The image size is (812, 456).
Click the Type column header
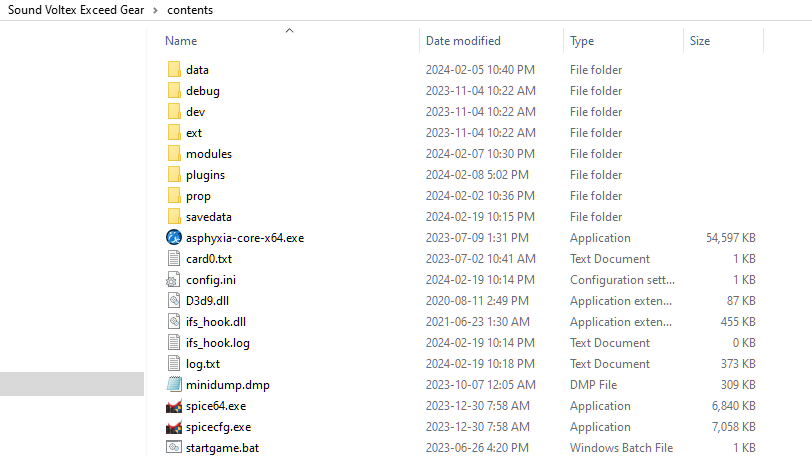[582, 41]
